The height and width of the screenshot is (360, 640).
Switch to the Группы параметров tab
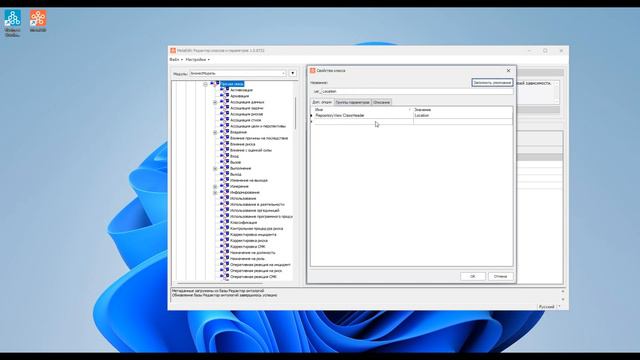click(x=353, y=102)
